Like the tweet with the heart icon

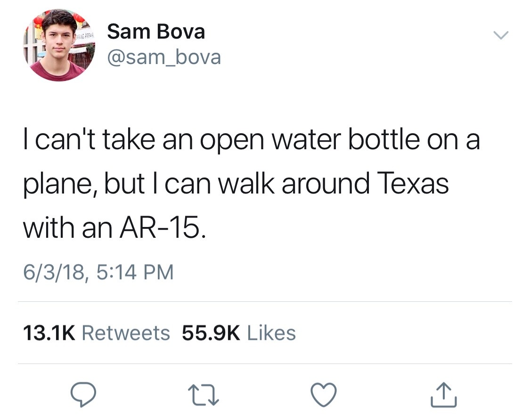(x=324, y=394)
